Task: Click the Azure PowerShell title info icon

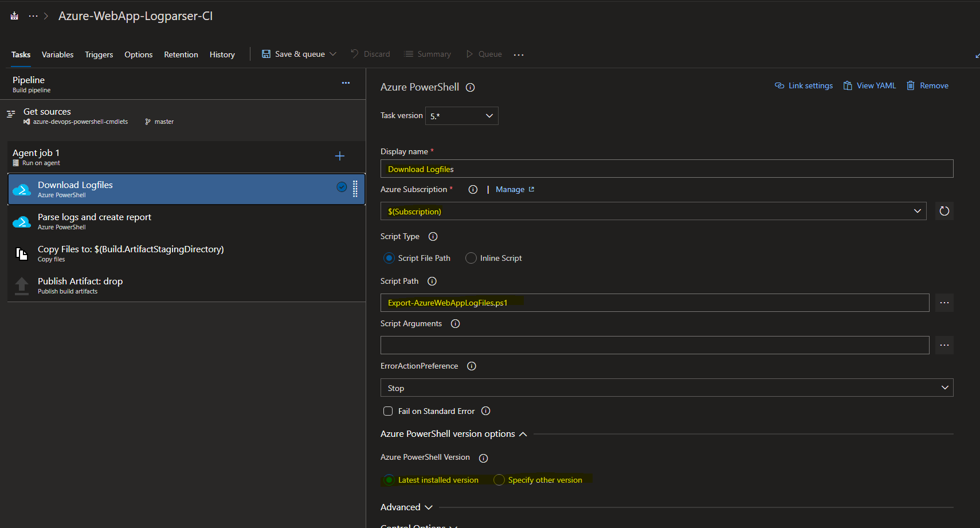Action: [x=471, y=88]
